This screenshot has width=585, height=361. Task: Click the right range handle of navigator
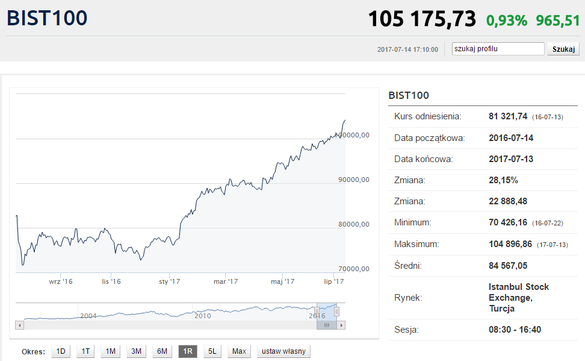[337, 311]
